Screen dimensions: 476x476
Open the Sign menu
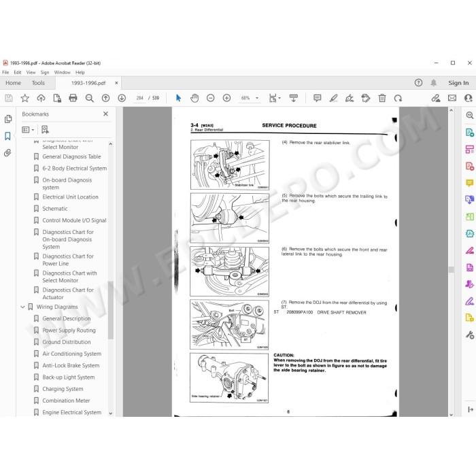point(45,72)
